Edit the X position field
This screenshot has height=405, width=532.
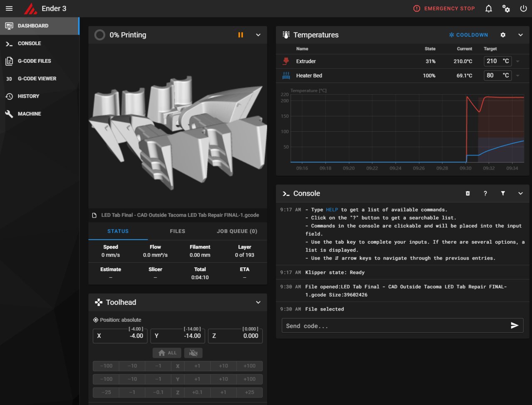120,336
